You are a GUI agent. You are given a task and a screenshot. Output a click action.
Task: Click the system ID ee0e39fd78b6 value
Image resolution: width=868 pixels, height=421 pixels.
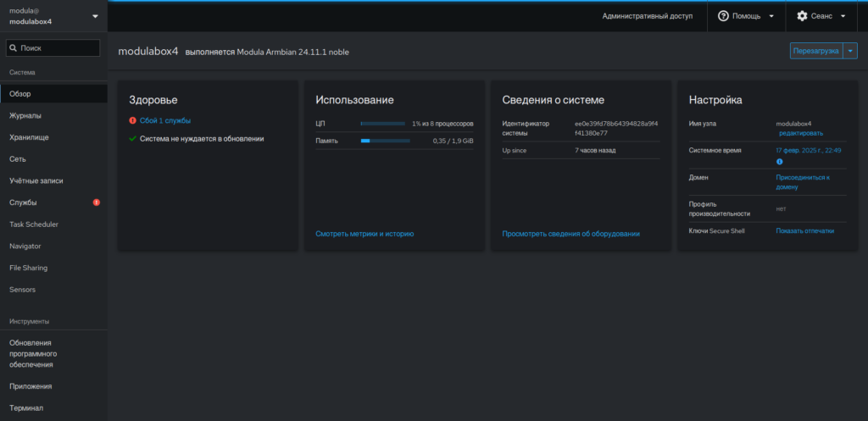(x=616, y=129)
